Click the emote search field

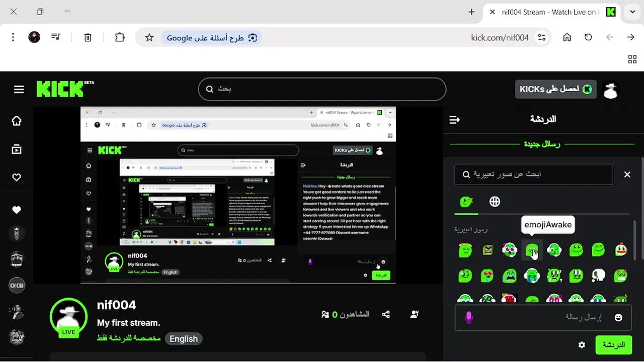click(x=534, y=174)
